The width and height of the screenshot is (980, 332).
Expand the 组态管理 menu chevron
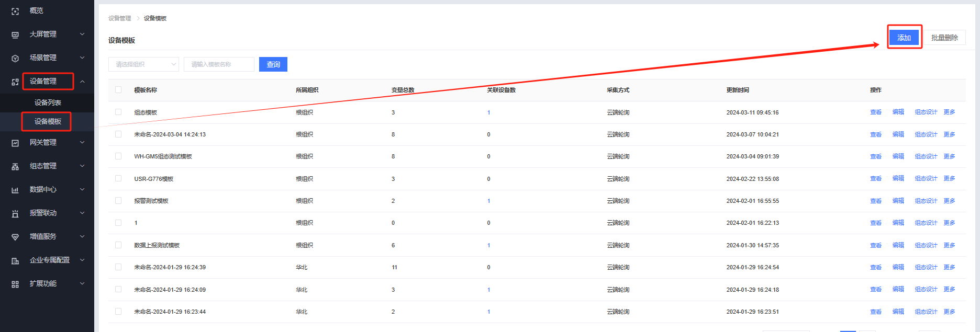coord(82,166)
